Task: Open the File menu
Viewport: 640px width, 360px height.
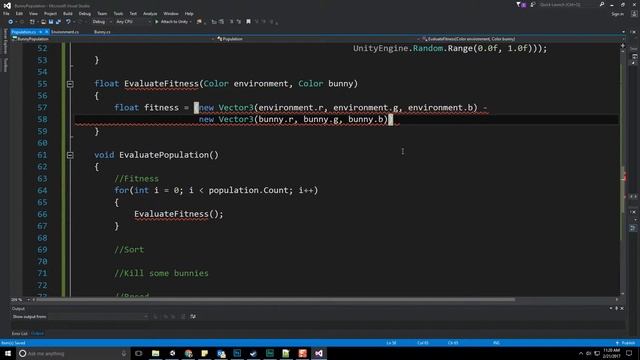Action: pyautogui.click(x=6, y=13)
